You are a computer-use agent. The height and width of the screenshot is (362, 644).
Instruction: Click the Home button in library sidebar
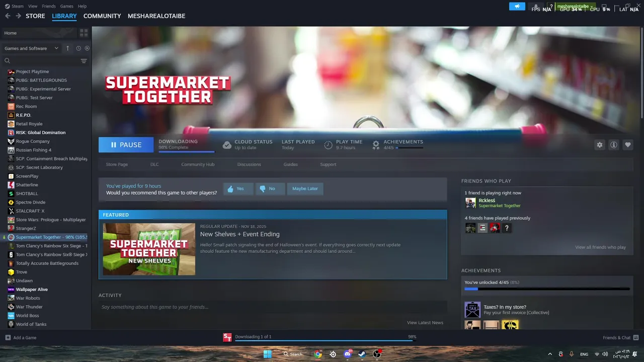click(x=39, y=33)
